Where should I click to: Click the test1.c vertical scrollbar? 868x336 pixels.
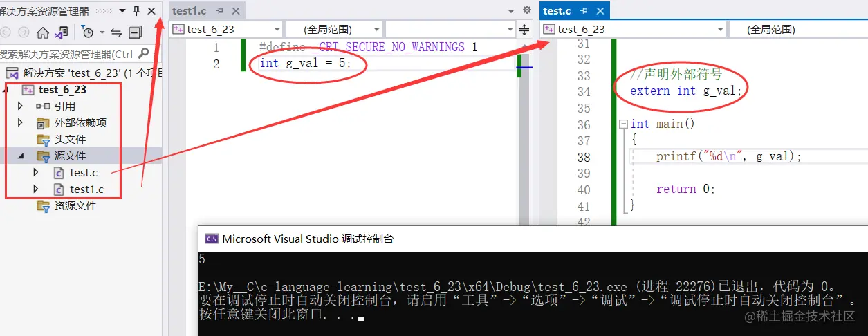[x=525, y=131]
